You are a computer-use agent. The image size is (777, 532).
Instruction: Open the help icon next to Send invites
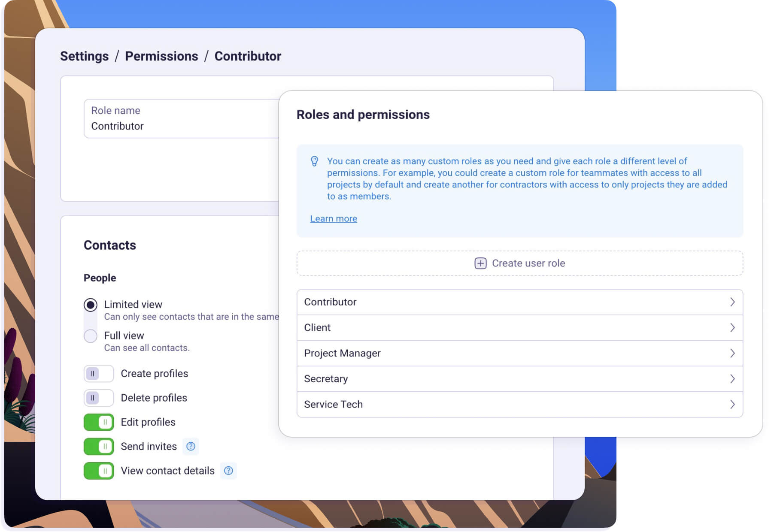coord(191,447)
